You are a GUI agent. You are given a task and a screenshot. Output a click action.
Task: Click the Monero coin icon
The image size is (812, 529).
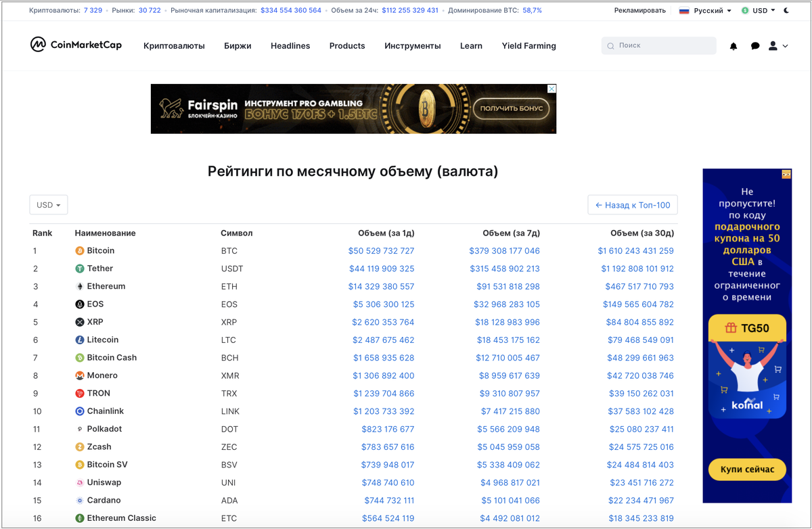[80, 375]
